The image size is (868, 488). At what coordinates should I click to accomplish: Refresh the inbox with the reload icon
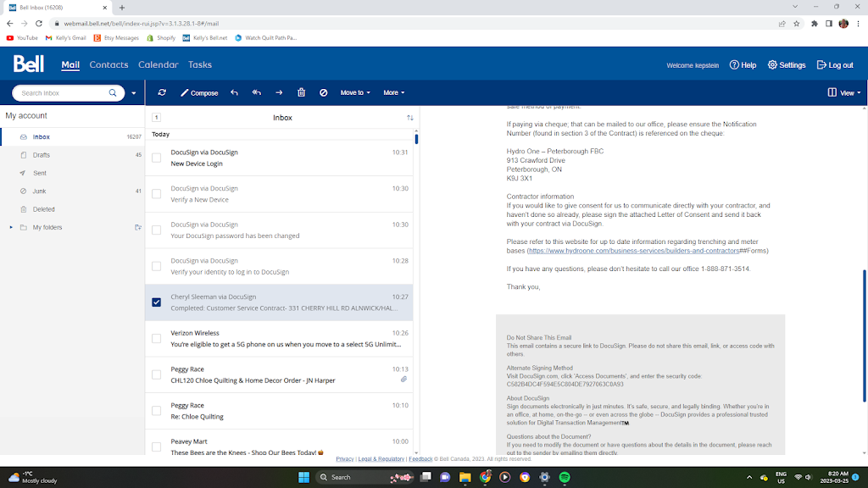tap(162, 92)
